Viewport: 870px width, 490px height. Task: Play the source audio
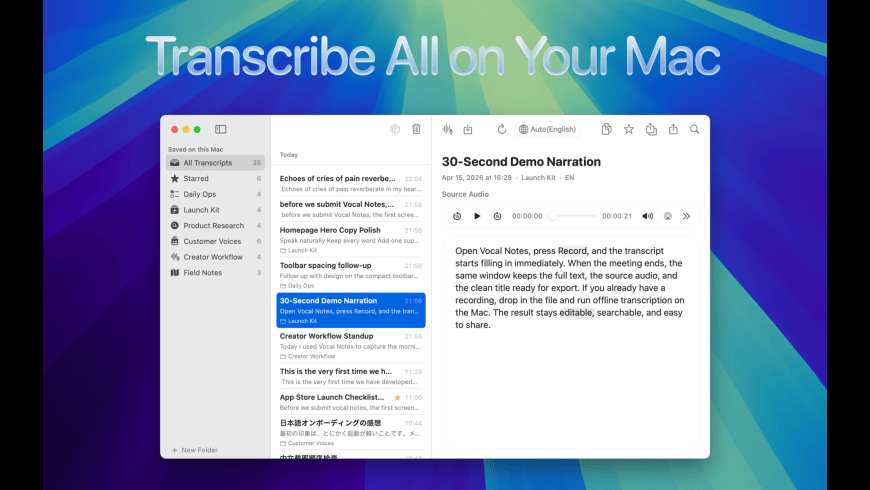(477, 216)
